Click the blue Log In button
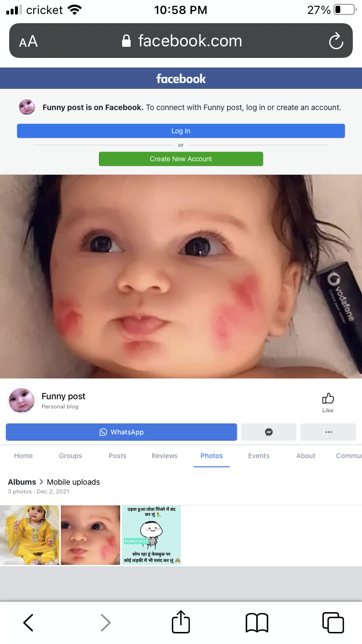Viewport: 362px width, 644px height. (181, 131)
